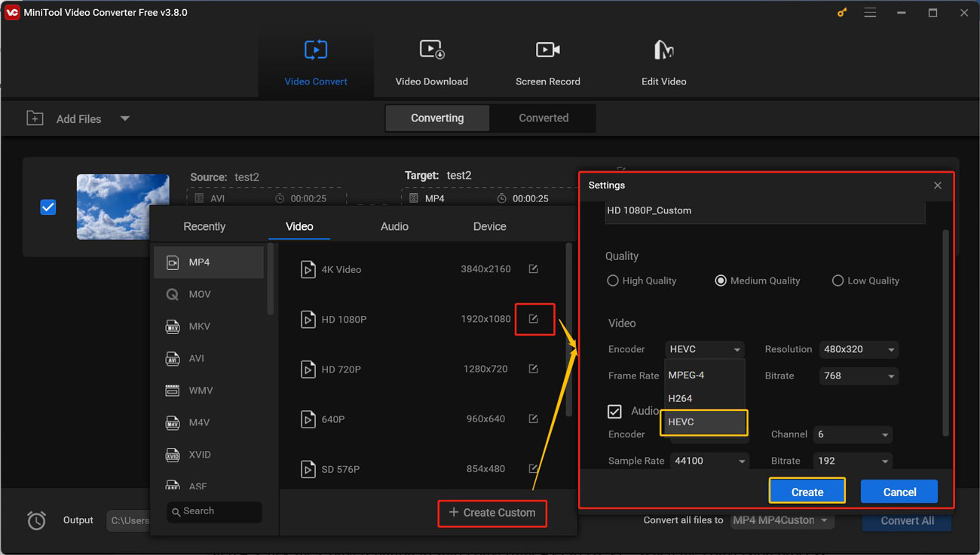Select the 4K Video preset row
Image resolution: width=980 pixels, height=555 pixels.
(x=423, y=269)
